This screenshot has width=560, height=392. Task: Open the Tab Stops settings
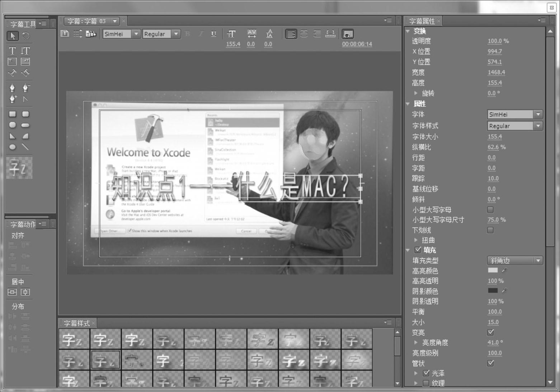pyautogui.click(x=330, y=34)
